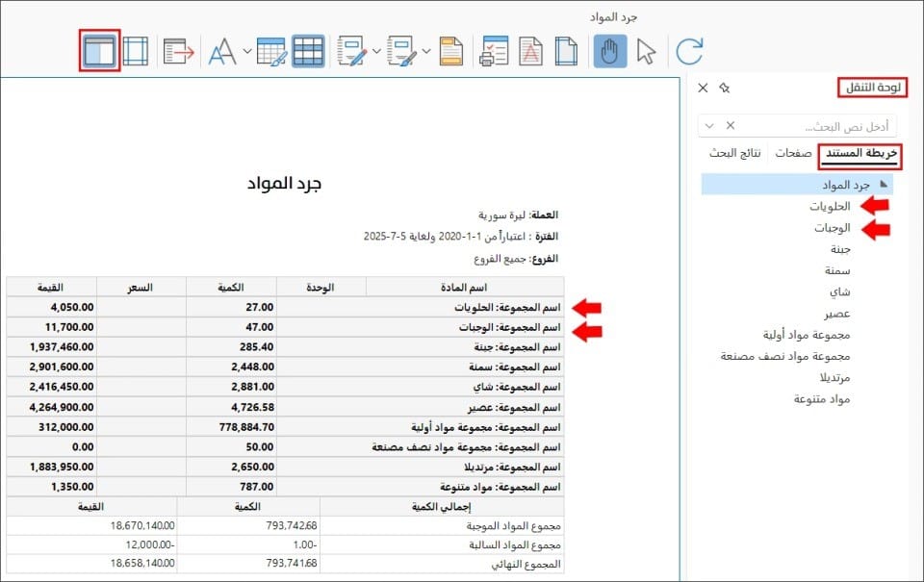Click the العملة: ليرة سورية line
The image size is (924, 582).
coord(518,215)
